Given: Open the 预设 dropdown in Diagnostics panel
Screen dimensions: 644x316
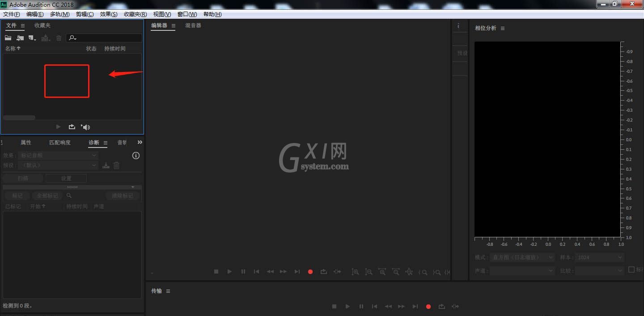Looking at the screenshot, I should pyautogui.click(x=59, y=165).
